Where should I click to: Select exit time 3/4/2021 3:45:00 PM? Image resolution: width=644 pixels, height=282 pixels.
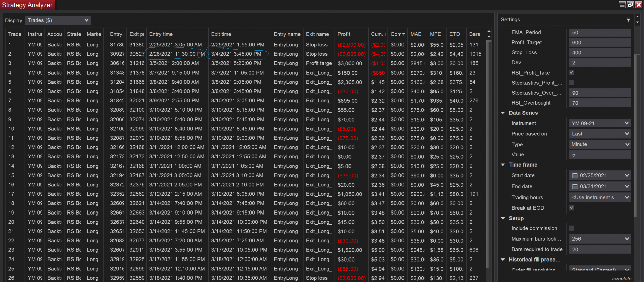(x=239, y=54)
